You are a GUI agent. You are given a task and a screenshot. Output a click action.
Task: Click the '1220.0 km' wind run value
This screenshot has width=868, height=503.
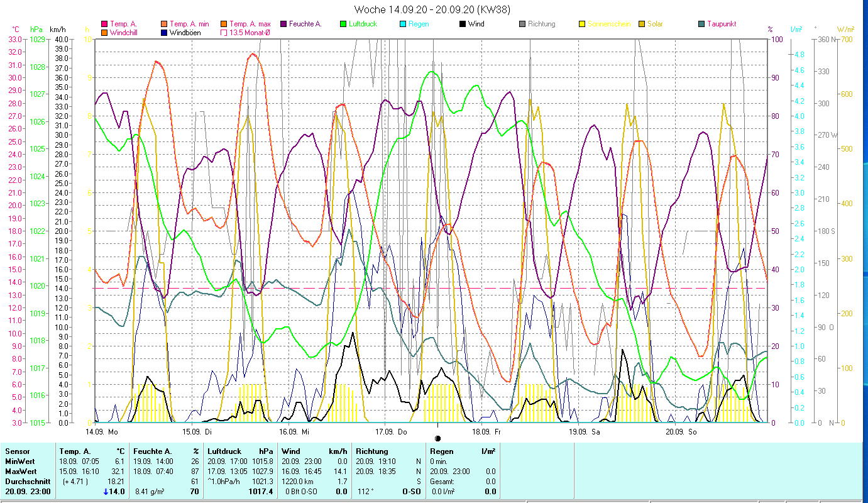click(299, 481)
